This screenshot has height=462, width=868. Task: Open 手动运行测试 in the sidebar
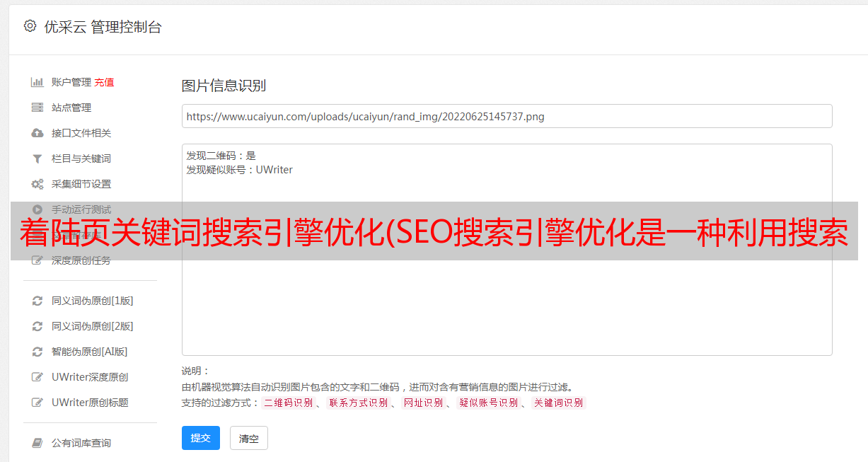click(x=81, y=209)
